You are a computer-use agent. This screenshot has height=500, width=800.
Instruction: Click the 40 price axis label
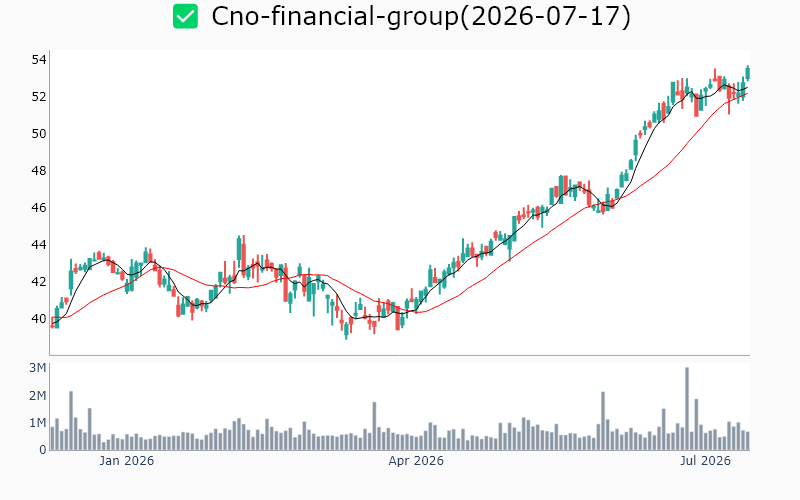coord(39,318)
